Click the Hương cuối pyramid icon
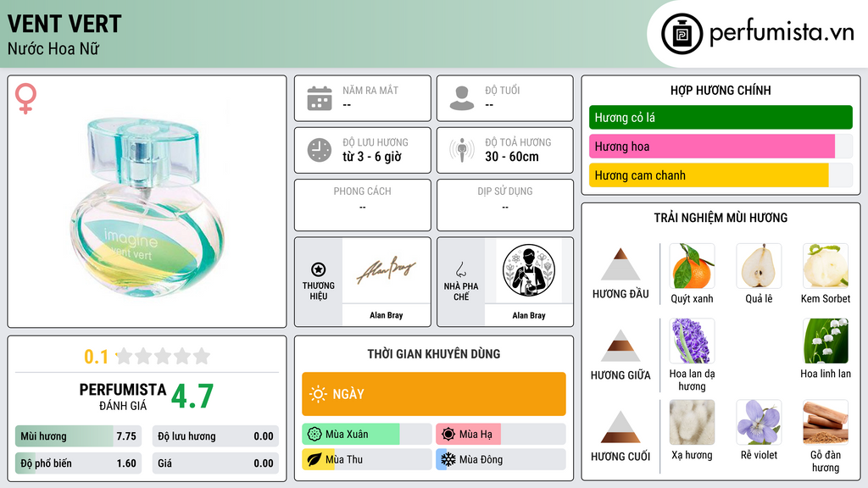The width and height of the screenshot is (868, 488). click(620, 427)
